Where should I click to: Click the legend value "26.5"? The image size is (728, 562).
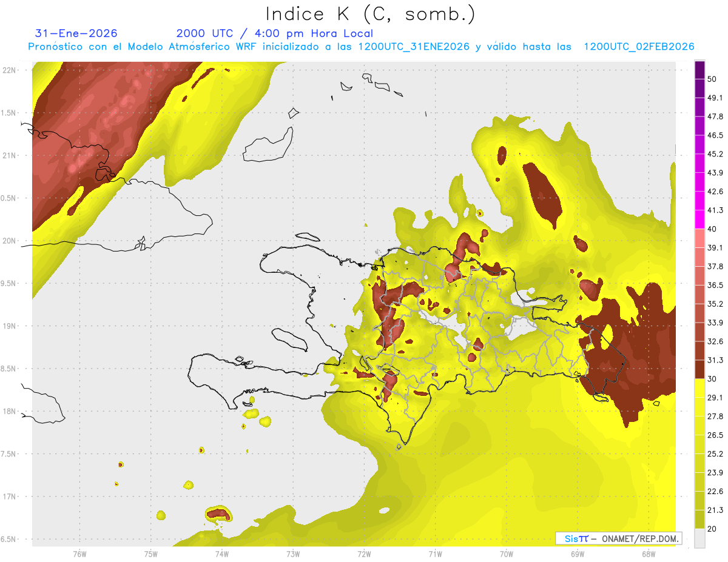pos(715,435)
